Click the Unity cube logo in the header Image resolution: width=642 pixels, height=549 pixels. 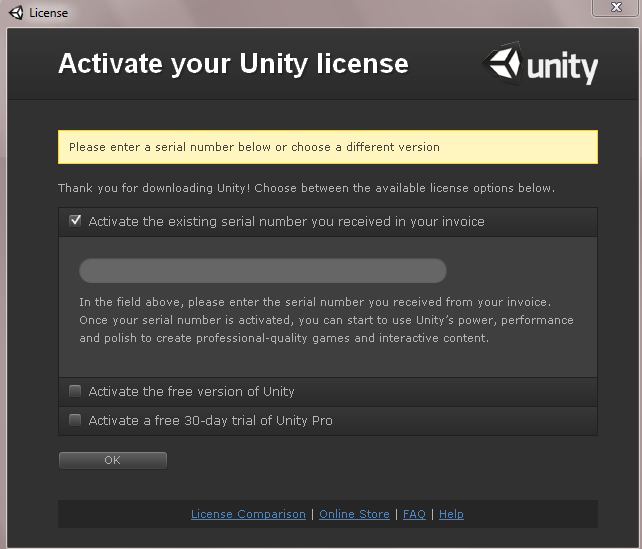pos(501,64)
